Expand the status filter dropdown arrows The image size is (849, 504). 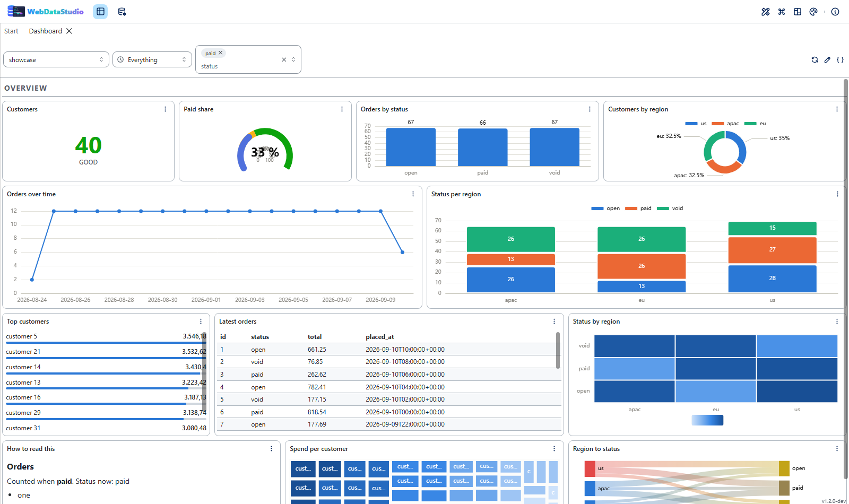point(293,59)
